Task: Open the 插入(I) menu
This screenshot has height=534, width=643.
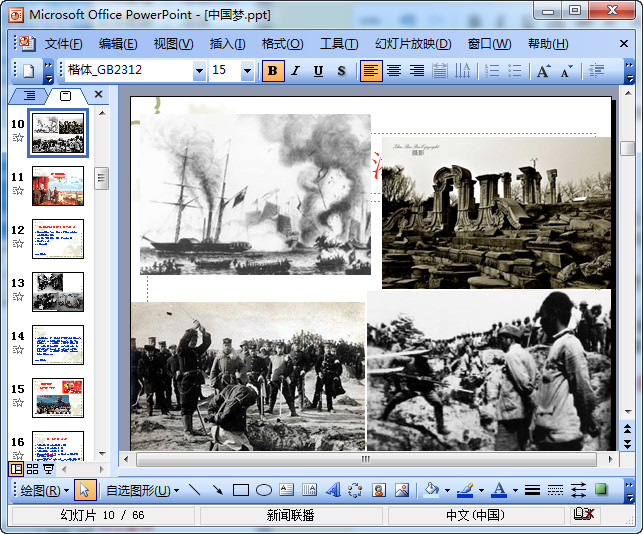Action: pyautogui.click(x=227, y=44)
